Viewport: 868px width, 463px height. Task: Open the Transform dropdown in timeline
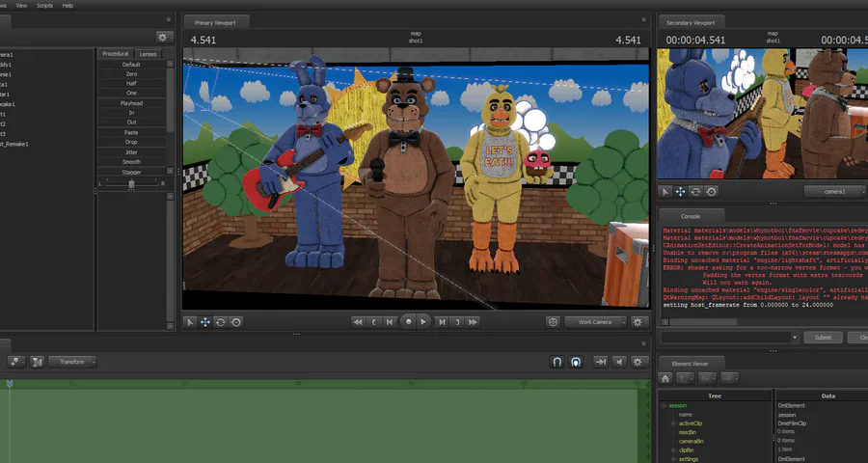[72, 362]
